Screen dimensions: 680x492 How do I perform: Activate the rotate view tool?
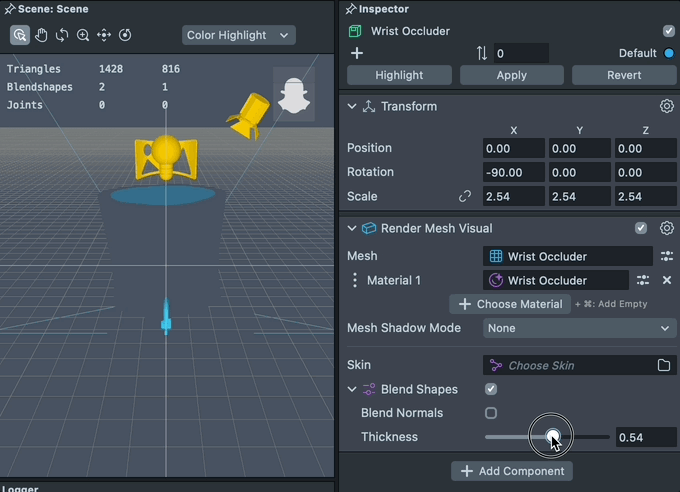click(x=62, y=35)
